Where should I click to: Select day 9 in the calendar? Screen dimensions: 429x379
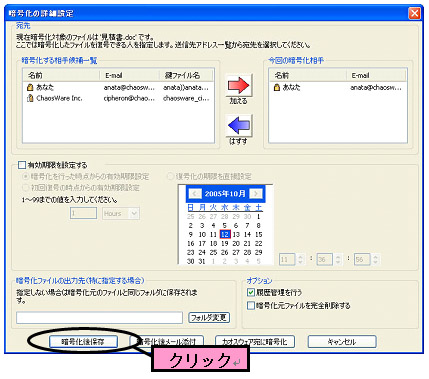(x=191, y=234)
